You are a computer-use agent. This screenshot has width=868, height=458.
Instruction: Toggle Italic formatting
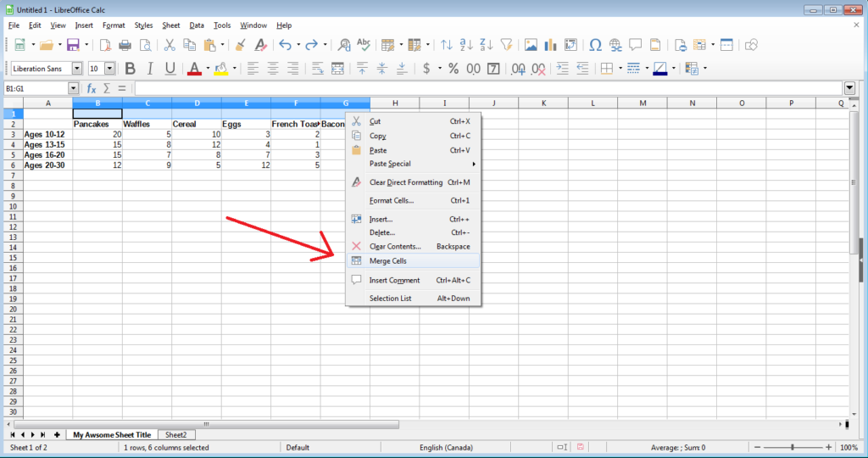150,69
